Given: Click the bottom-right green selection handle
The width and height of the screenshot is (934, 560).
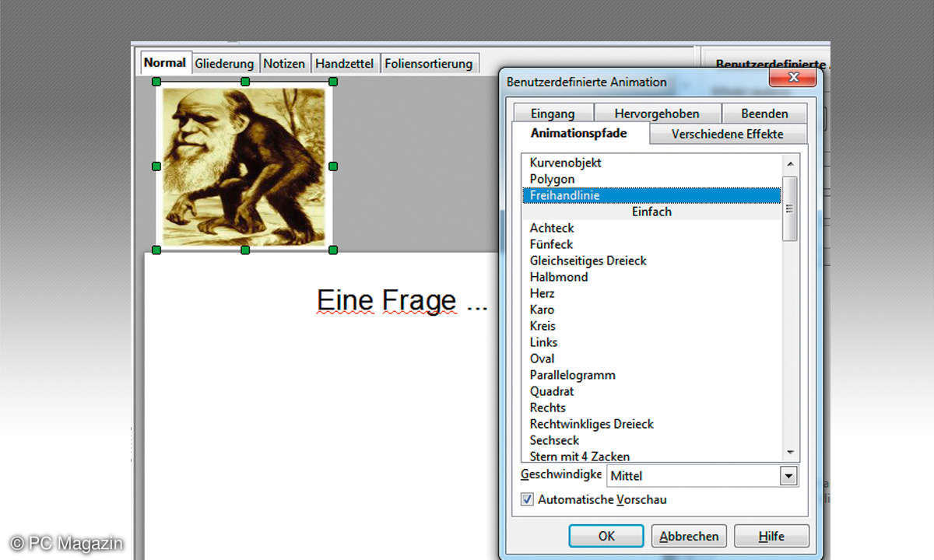Looking at the screenshot, I should pyautogui.click(x=333, y=250).
